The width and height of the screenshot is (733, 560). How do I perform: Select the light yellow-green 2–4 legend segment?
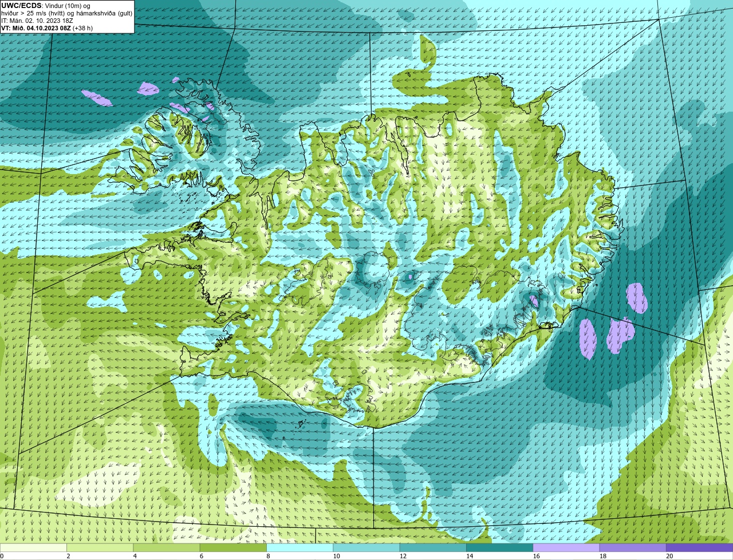(101, 548)
